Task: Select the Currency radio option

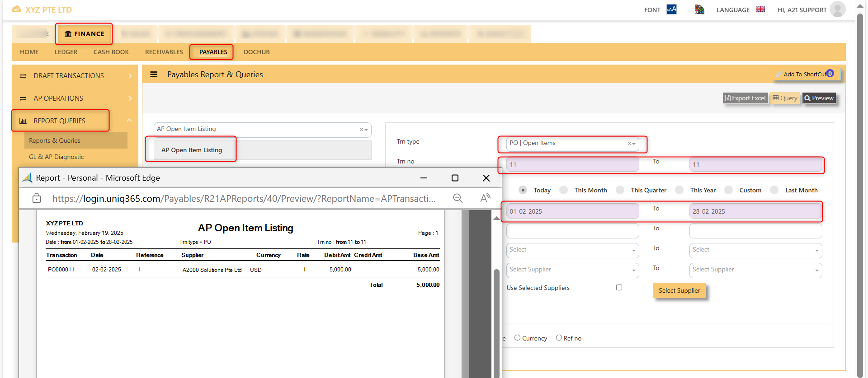Action: coord(517,338)
